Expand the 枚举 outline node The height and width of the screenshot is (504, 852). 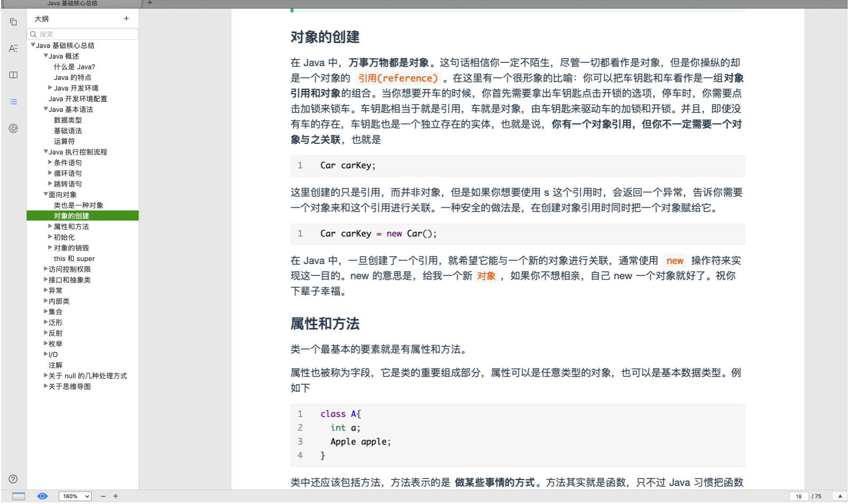pos(46,343)
